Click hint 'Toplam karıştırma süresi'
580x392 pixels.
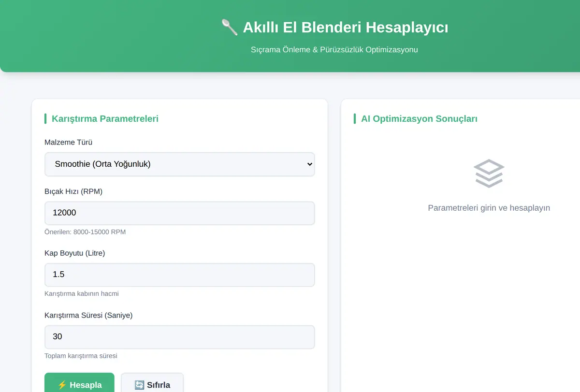click(x=81, y=356)
